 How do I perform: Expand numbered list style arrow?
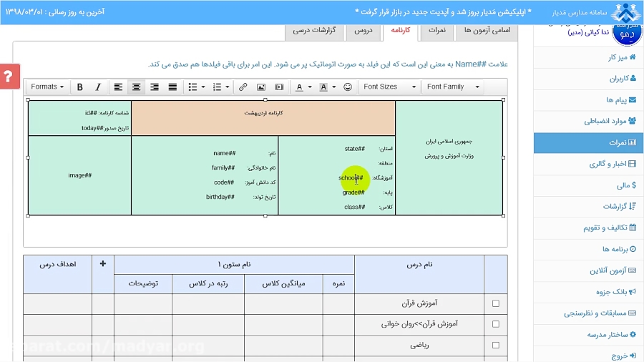[x=227, y=87]
